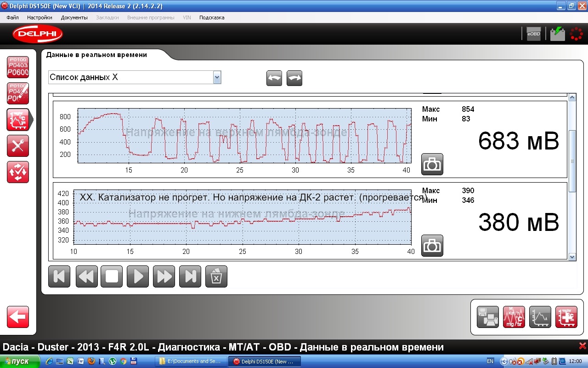Launch uTorrent from quick launch

coord(113,362)
